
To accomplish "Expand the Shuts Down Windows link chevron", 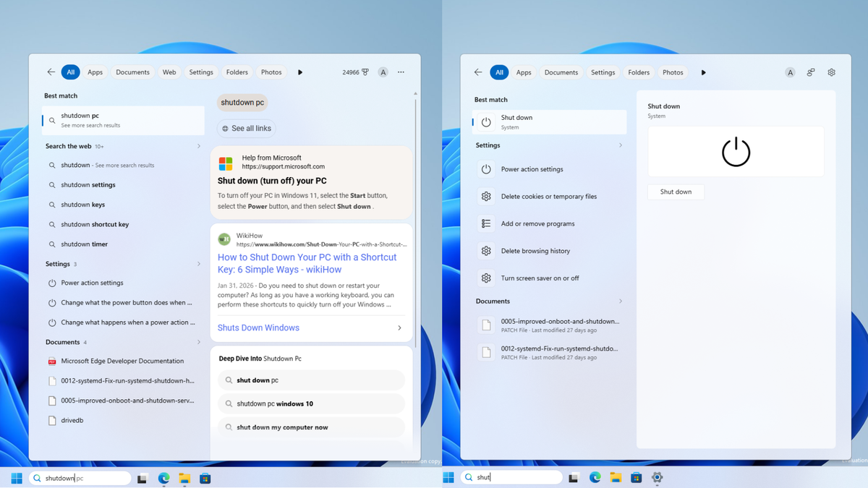I will point(399,328).
